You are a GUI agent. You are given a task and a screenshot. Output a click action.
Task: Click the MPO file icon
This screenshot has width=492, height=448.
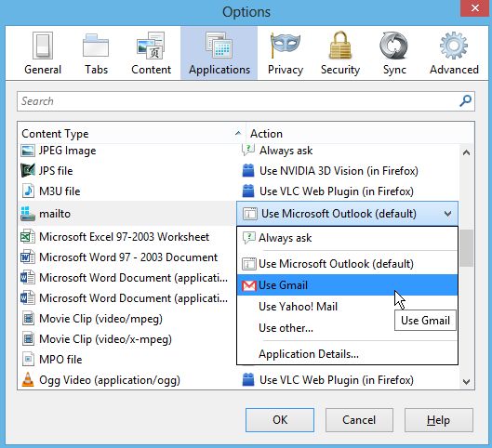pyautogui.click(x=28, y=360)
